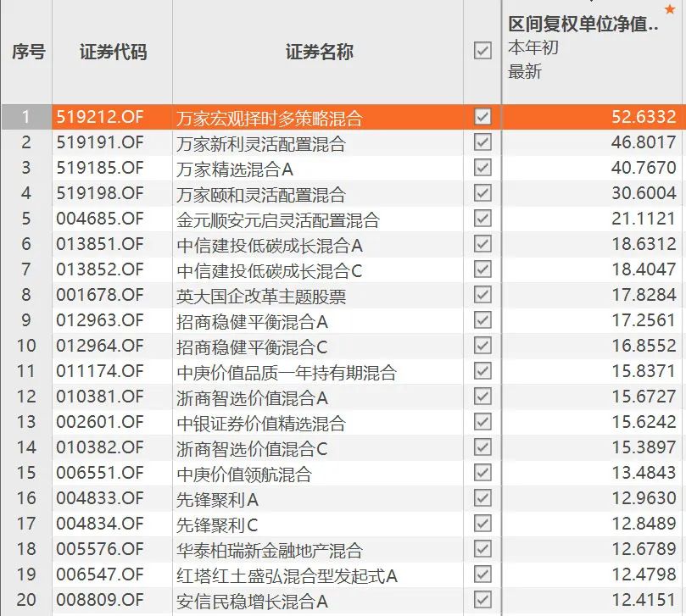Image resolution: width=686 pixels, height=616 pixels.
Task: Toggle checkbox for 招商稳健平衡混合A
Action: (482, 320)
